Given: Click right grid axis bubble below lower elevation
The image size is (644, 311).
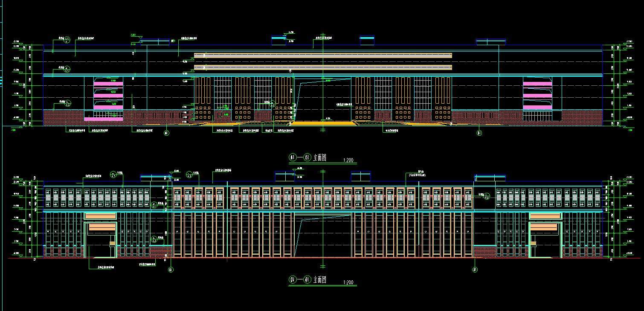Looking at the screenshot, I should (x=475, y=270).
